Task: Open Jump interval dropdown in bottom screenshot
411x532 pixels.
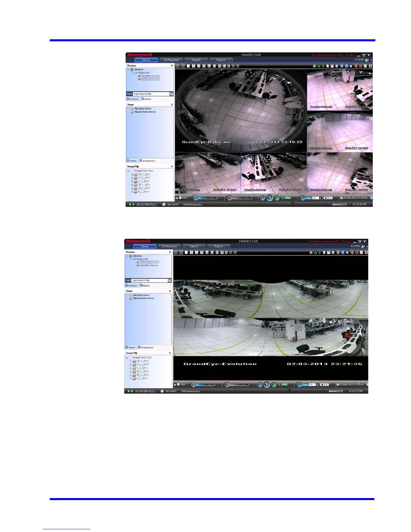Action: pyautogui.click(x=317, y=385)
